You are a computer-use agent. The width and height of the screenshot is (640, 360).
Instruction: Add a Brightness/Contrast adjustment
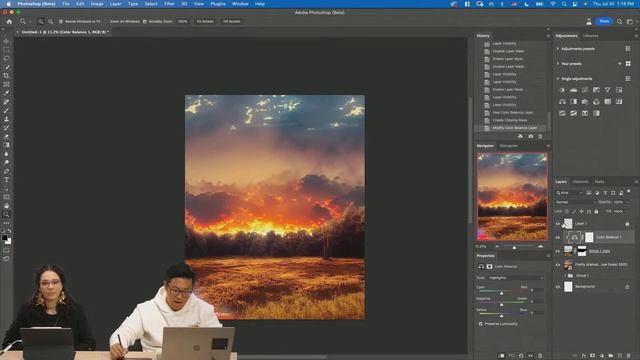(562, 90)
